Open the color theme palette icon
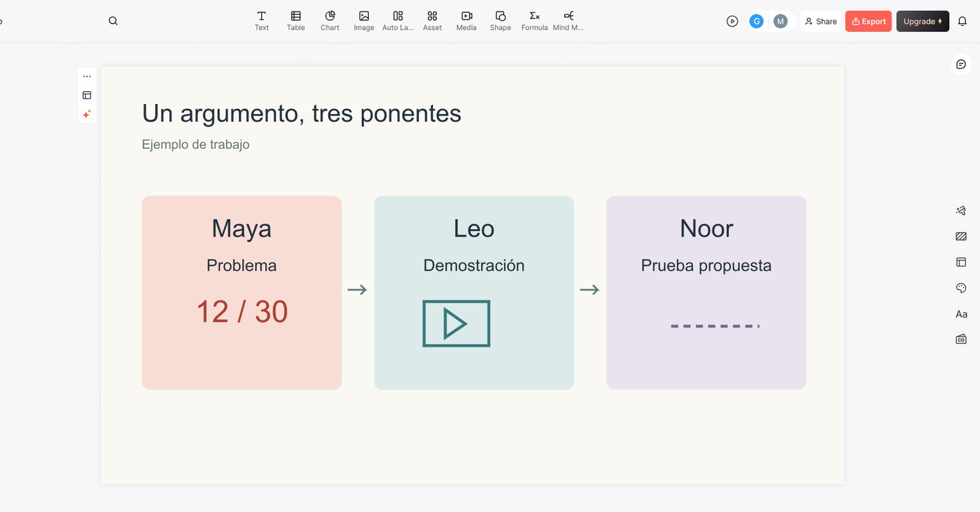 961,288
